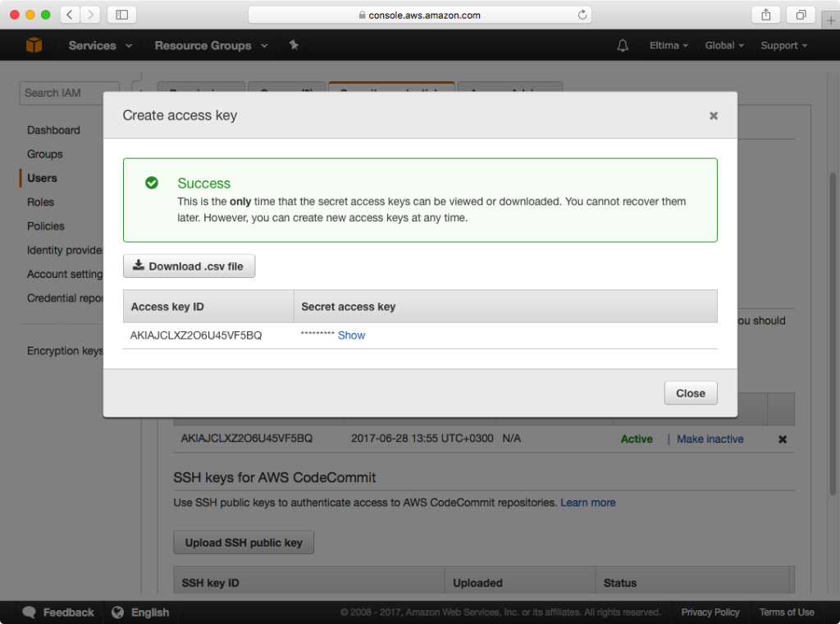840x624 pixels.
Task: Open the Global region dropdown
Action: click(x=724, y=45)
